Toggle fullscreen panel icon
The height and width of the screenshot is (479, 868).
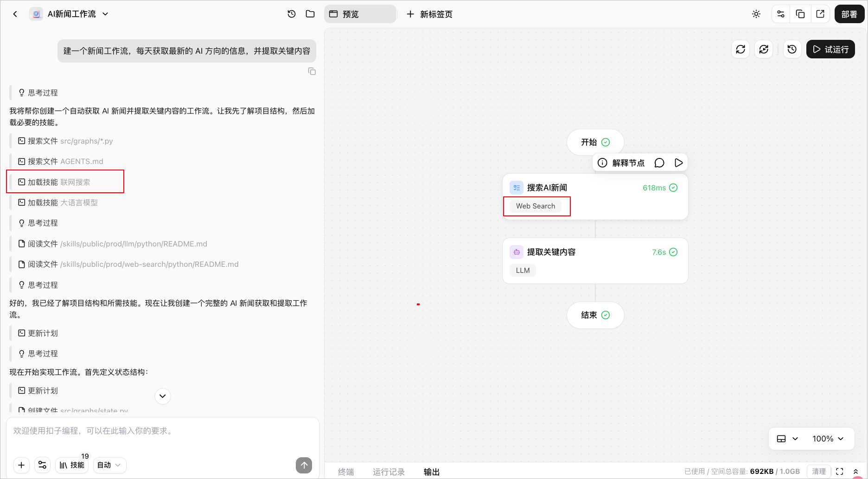click(840, 471)
